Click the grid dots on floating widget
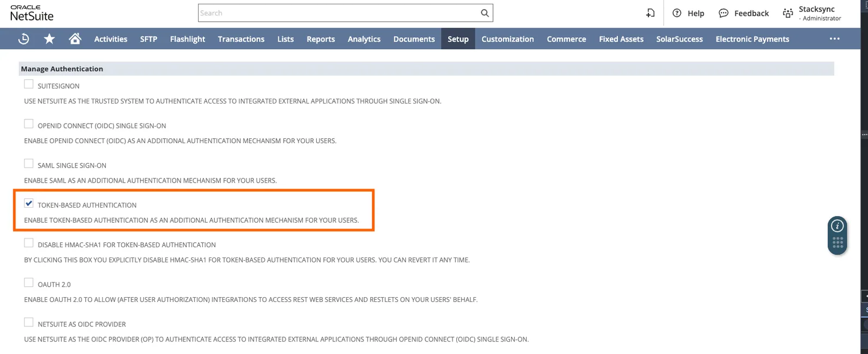The width and height of the screenshot is (868, 354). (x=838, y=242)
